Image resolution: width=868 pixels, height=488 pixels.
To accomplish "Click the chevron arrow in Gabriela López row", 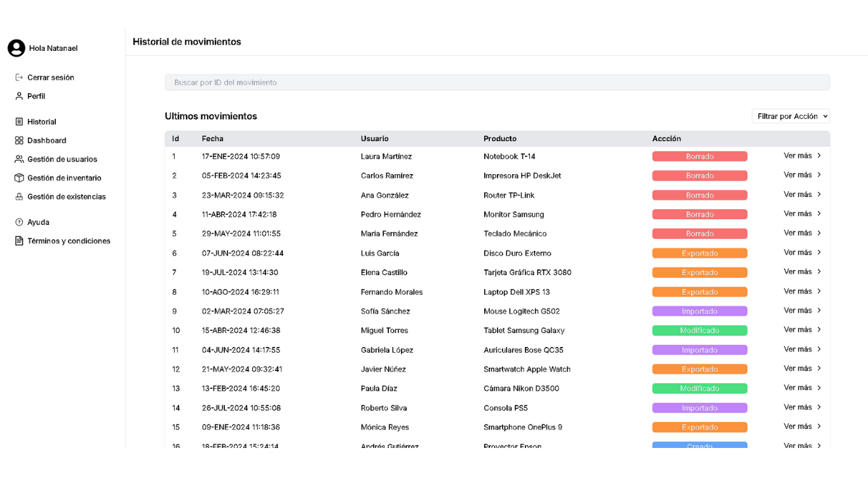I will point(819,349).
